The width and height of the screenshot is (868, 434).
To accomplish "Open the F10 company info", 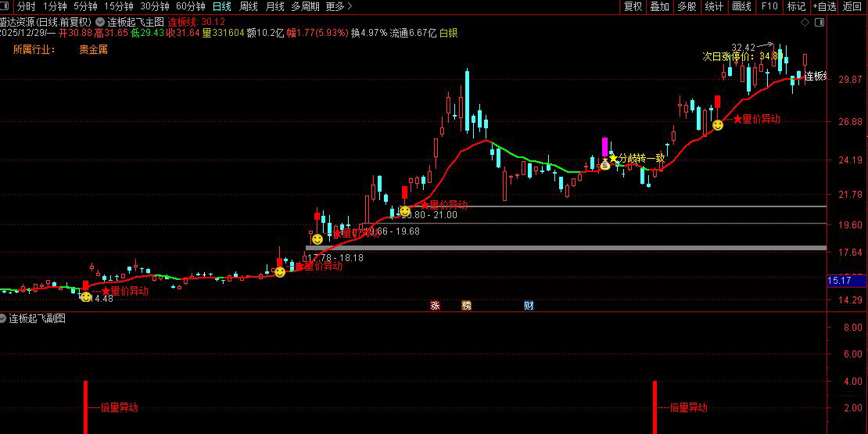I will (769, 6).
